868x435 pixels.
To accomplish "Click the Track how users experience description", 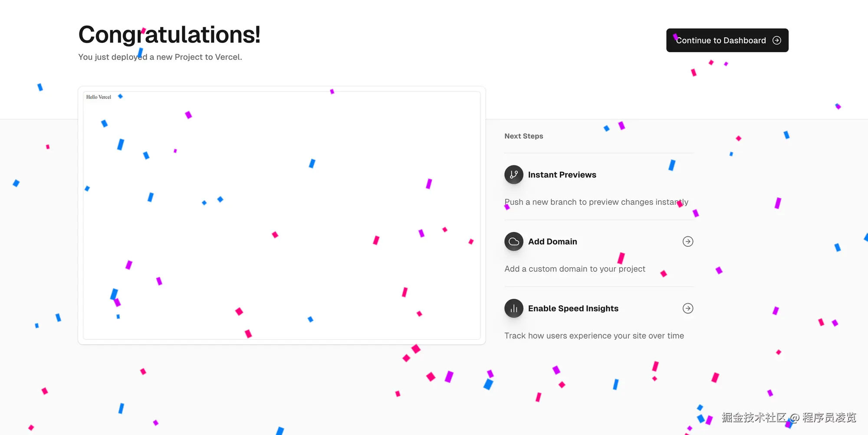I will point(594,336).
